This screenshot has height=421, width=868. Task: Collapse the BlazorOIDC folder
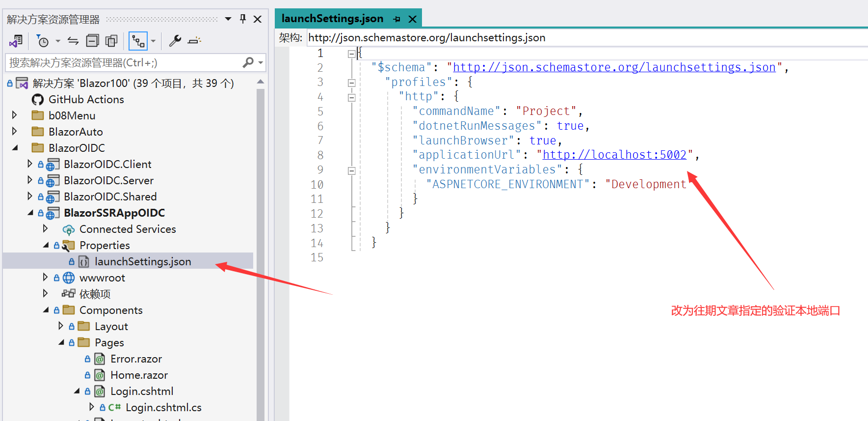tap(15, 147)
